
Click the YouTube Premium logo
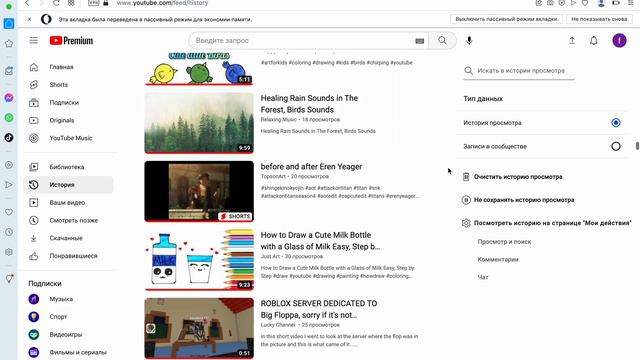click(x=71, y=40)
